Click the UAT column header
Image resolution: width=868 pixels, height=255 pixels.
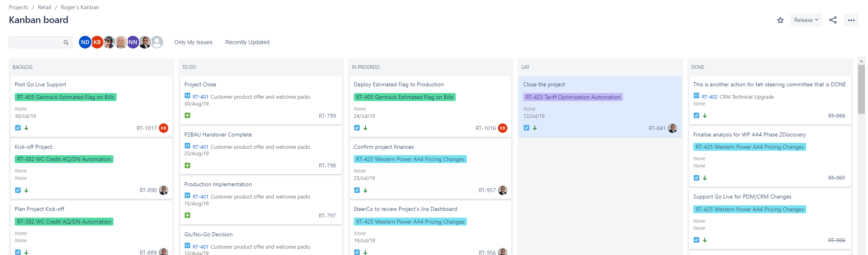(x=525, y=67)
